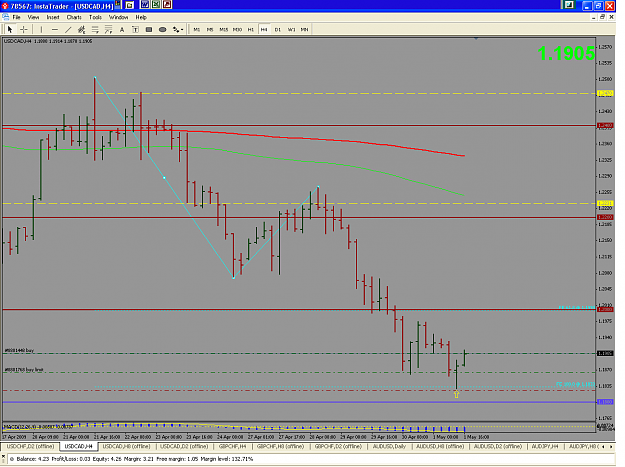Click the Word shortcut in title bar

pyautogui.click(x=145, y=5)
